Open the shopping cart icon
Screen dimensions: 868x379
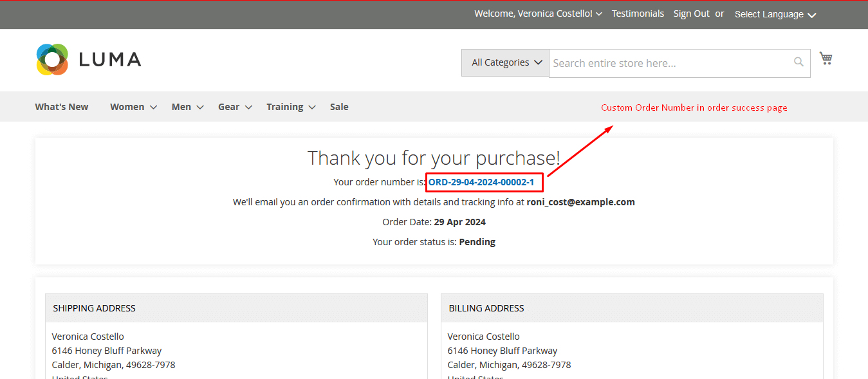coord(826,59)
